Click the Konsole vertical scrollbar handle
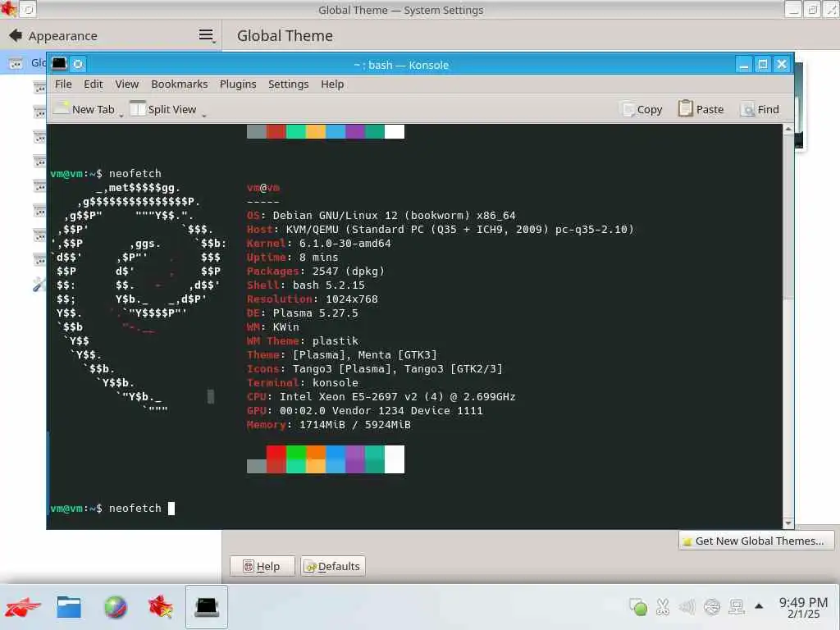 788,217
